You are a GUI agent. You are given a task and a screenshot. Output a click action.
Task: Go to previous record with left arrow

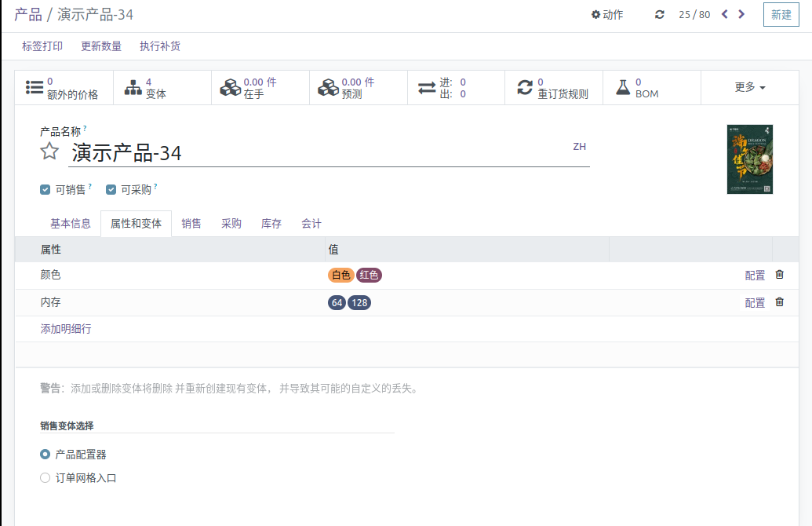[x=724, y=14]
